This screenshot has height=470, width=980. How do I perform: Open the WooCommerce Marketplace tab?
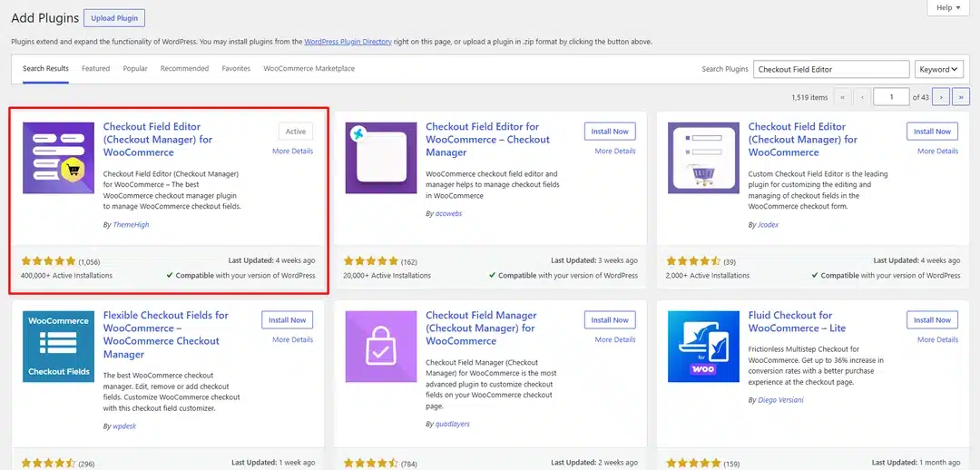[x=309, y=69]
